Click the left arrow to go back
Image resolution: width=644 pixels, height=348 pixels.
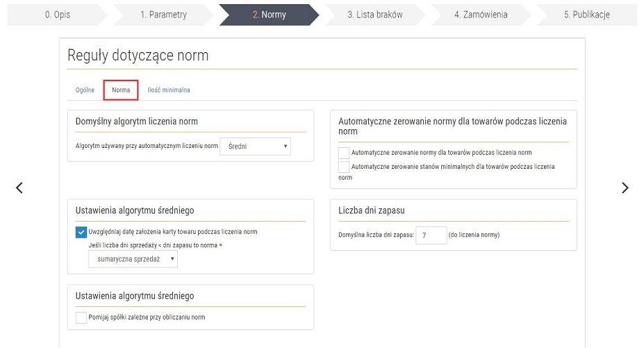tap(19, 188)
